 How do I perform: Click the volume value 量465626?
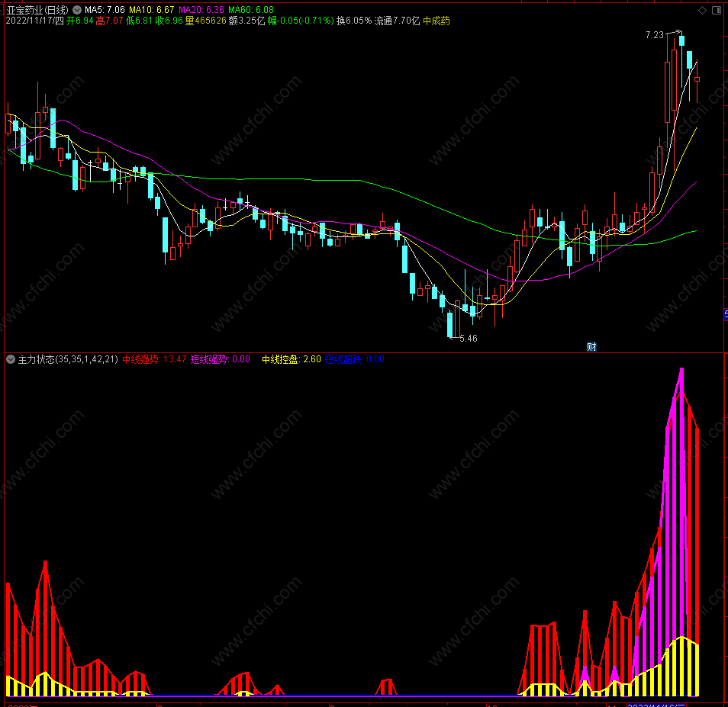(206, 21)
